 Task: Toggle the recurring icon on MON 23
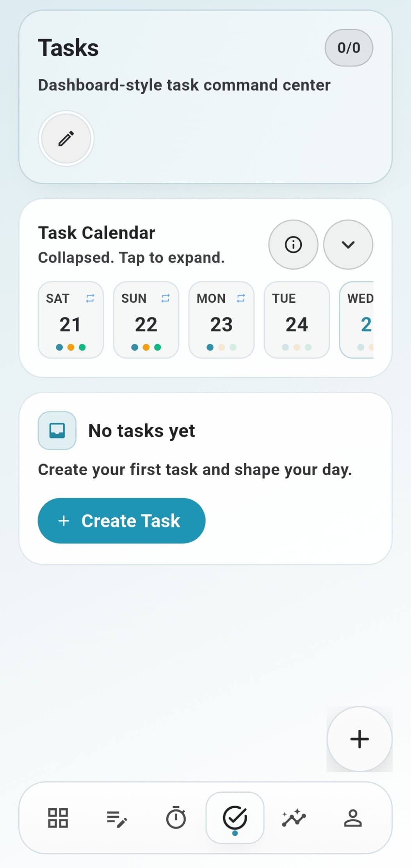241,298
